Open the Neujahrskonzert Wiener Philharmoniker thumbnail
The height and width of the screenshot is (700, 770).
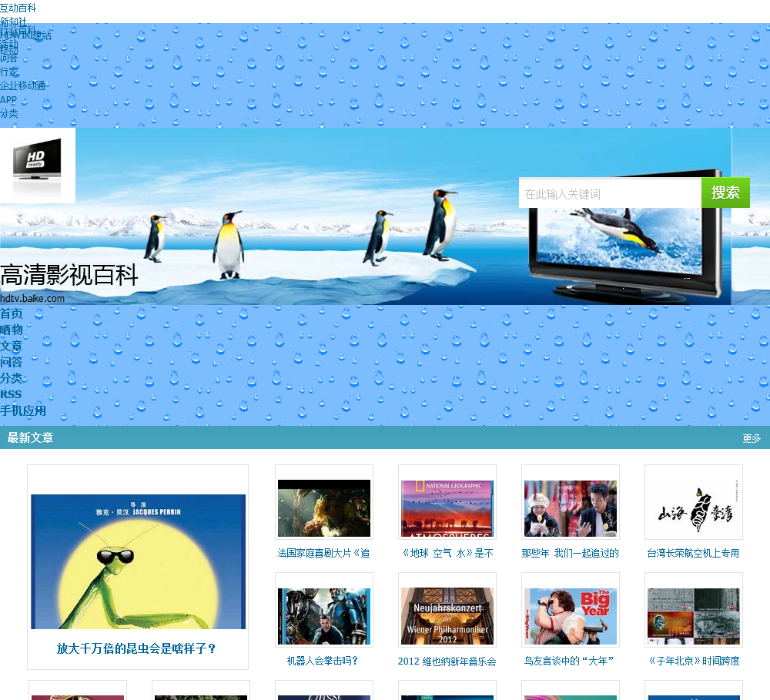pos(447,616)
